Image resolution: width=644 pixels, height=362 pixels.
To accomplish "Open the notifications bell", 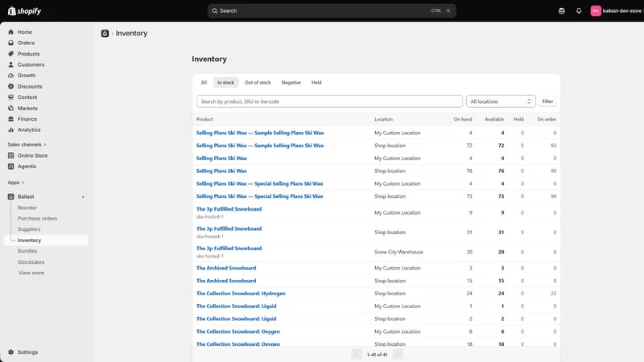I will coord(579,10).
